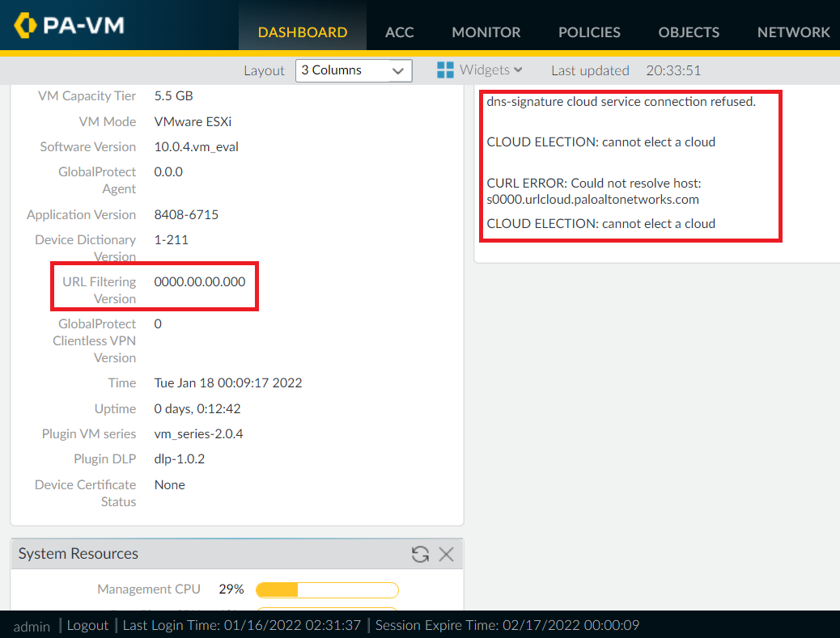Click the Last updated time 20:33:51
840x638 pixels.
pos(673,70)
